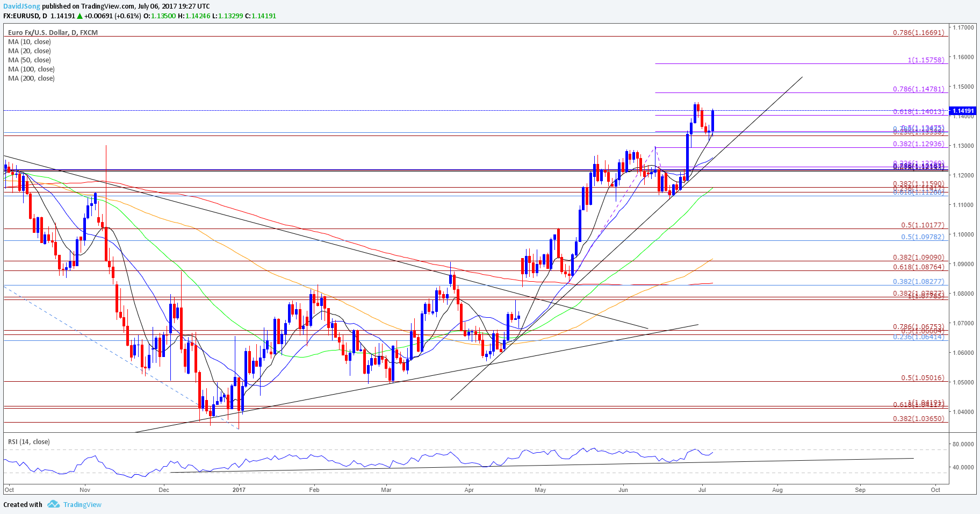
Task: Click the 0.5(1.09782) Fibonacci label
Action: point(923,237)
